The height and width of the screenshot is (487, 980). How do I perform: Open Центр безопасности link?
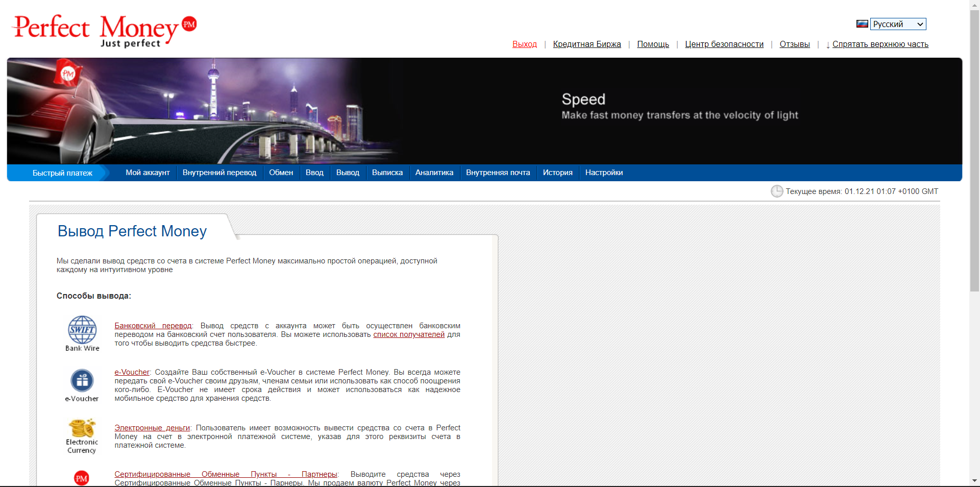[724, 44]
